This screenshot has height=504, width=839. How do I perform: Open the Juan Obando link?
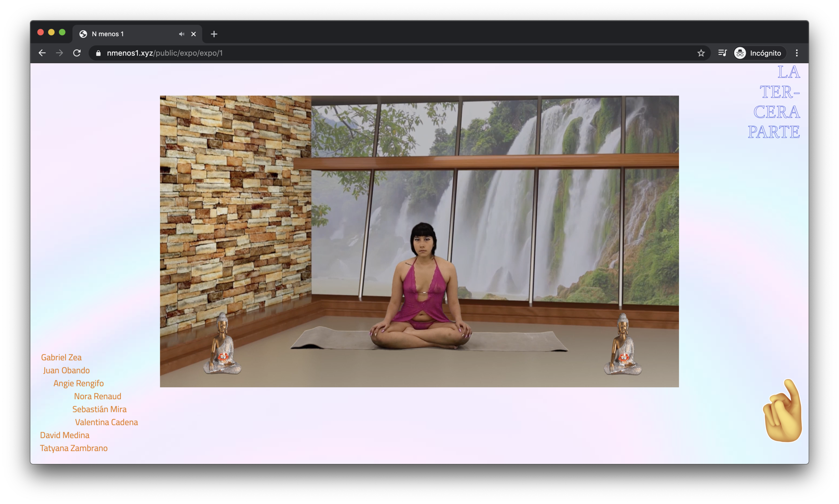66,370
